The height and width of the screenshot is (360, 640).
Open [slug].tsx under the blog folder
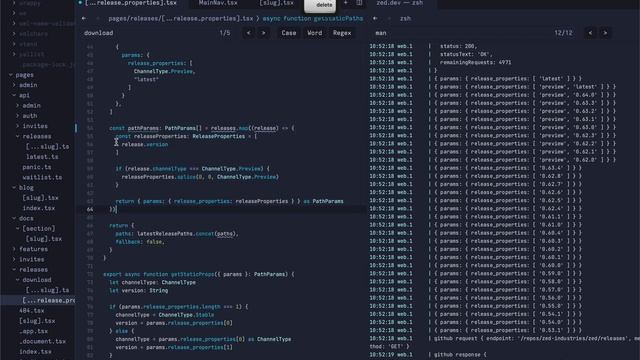pyautogui.click(x=40, y=198)
